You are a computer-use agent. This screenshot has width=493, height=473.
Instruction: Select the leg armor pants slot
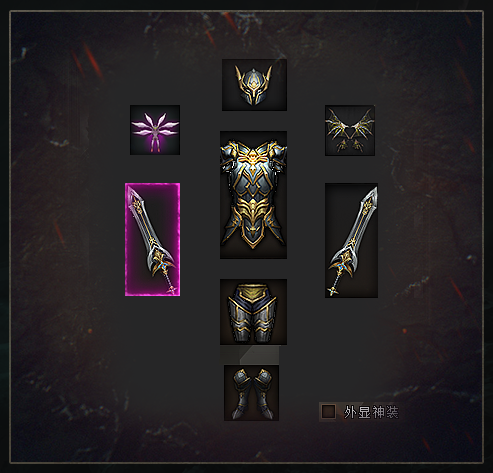pos(253,312)
